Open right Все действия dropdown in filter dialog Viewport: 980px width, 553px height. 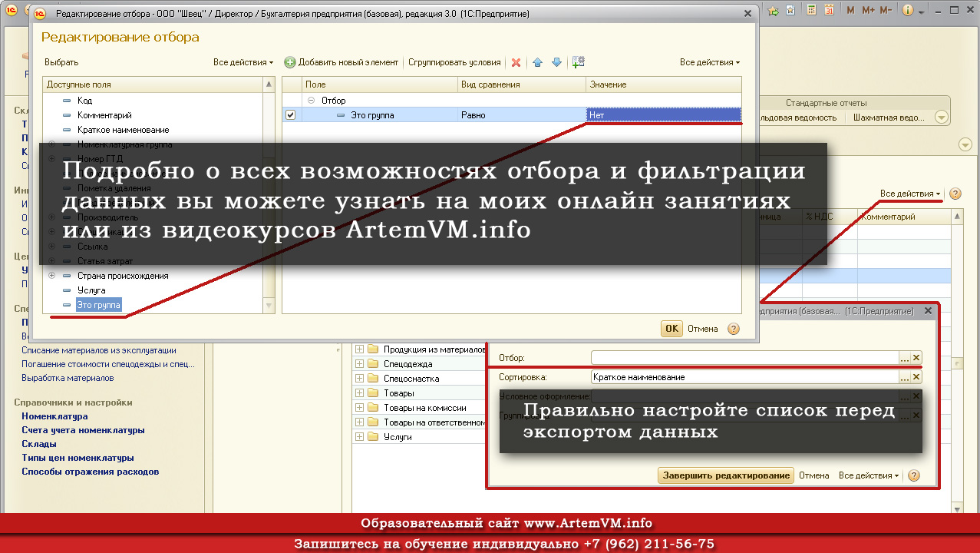(710, 62)
